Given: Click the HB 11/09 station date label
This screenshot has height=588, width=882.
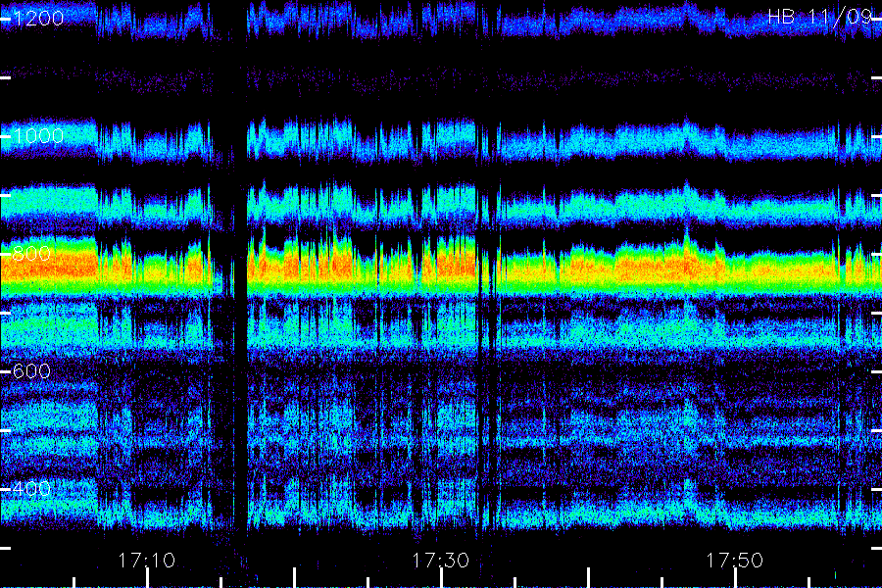Looking at the screenshot, I should pyautogui.click(x=820, y=17).
